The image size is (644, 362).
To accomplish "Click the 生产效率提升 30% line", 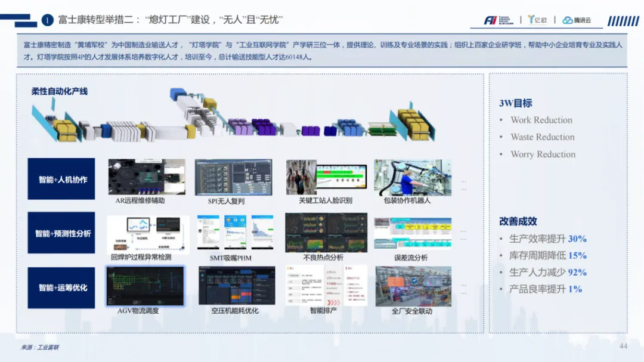I will [548, 239].
